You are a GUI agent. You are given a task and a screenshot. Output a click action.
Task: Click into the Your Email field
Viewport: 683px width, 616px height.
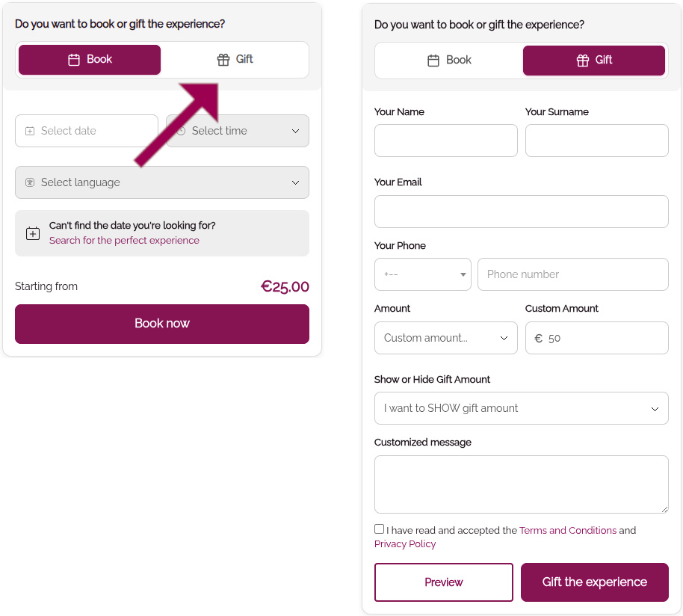521,212
